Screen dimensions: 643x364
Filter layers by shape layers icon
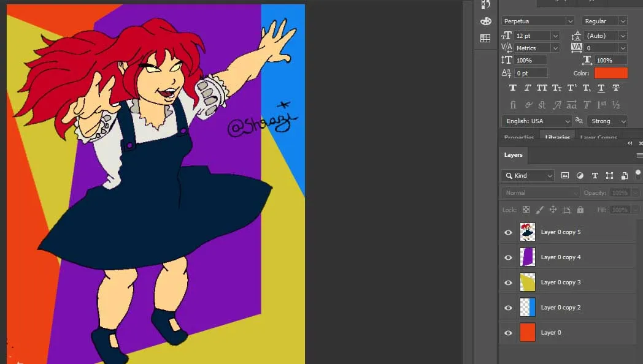609,176
